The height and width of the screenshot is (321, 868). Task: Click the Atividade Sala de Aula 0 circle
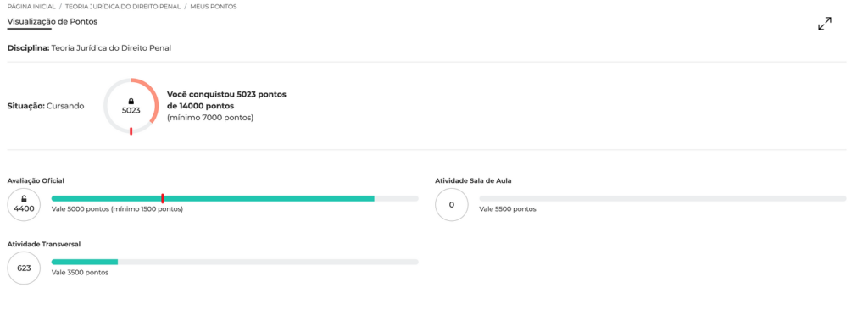click(452, 205)
